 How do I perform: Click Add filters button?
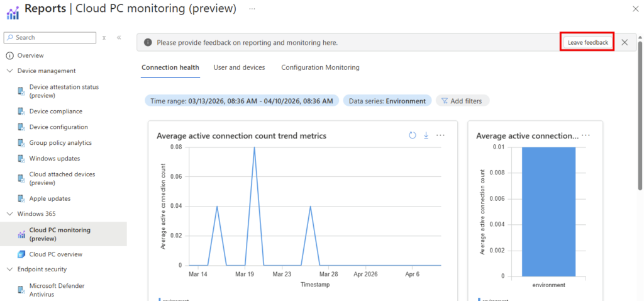pyautogui.click(x=462, y=101)
